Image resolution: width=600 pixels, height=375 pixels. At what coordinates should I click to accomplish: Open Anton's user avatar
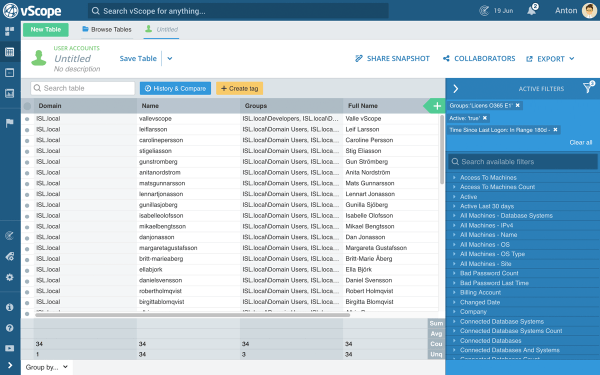pos(589,11)
